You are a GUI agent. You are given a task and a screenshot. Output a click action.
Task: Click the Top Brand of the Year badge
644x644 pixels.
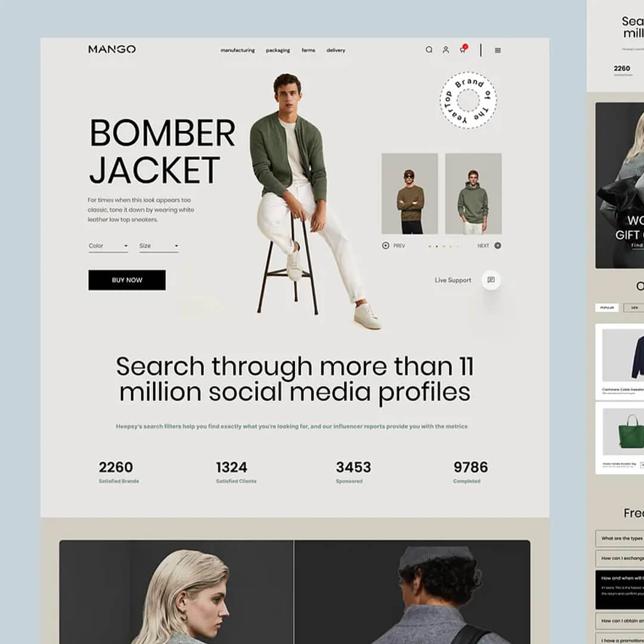pyautogui.click(x=468, y=101)
